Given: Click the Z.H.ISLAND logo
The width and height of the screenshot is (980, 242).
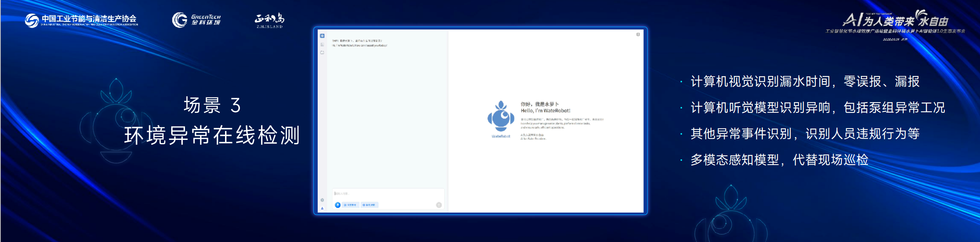Looking at the screenshot, I should [x=269, y=21].
